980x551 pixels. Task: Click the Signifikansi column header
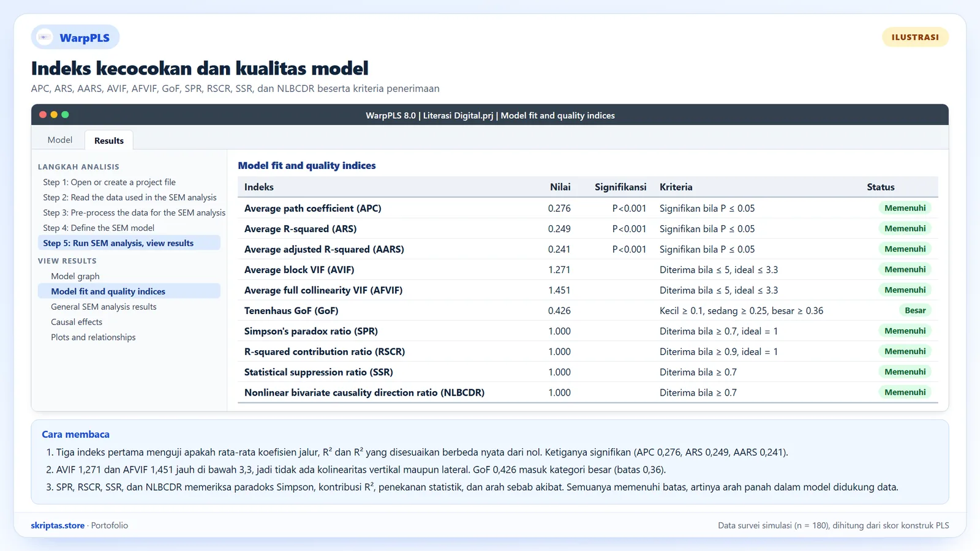620,187
